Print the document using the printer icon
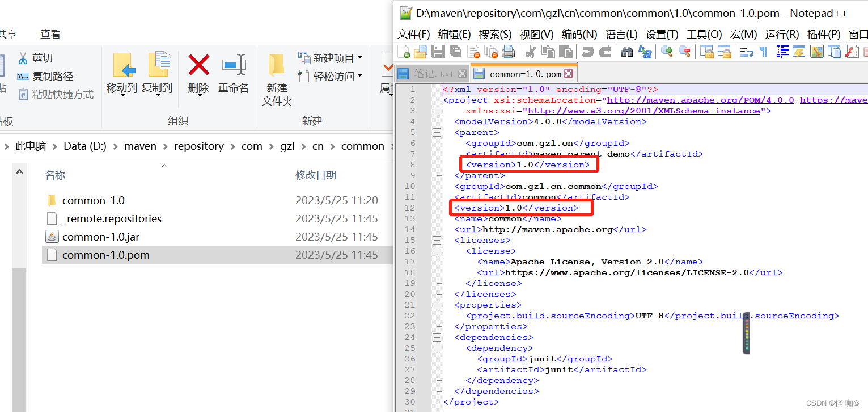The width and height of the screenshot is (868, 412). point(509,52)
